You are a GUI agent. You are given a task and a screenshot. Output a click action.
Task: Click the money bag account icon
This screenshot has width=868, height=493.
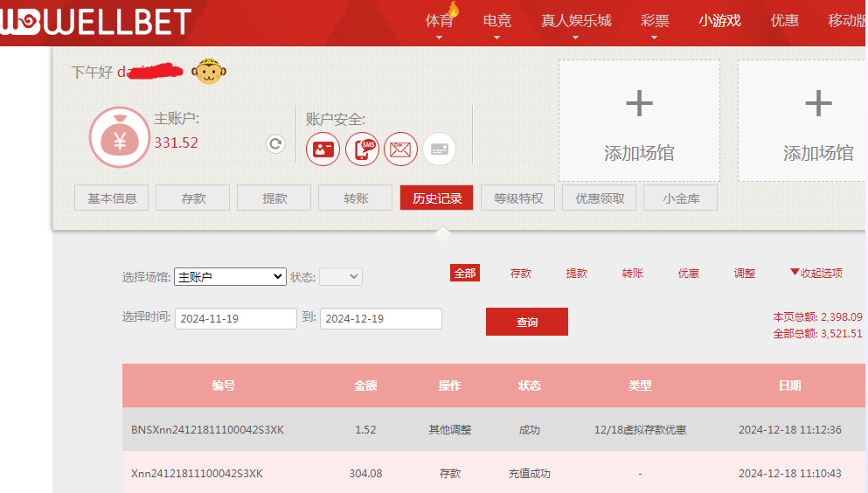(119, 137)
